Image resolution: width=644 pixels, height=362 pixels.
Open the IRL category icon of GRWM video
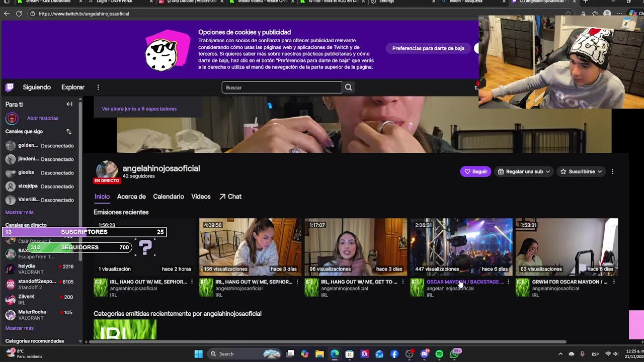tap(522, 288)
